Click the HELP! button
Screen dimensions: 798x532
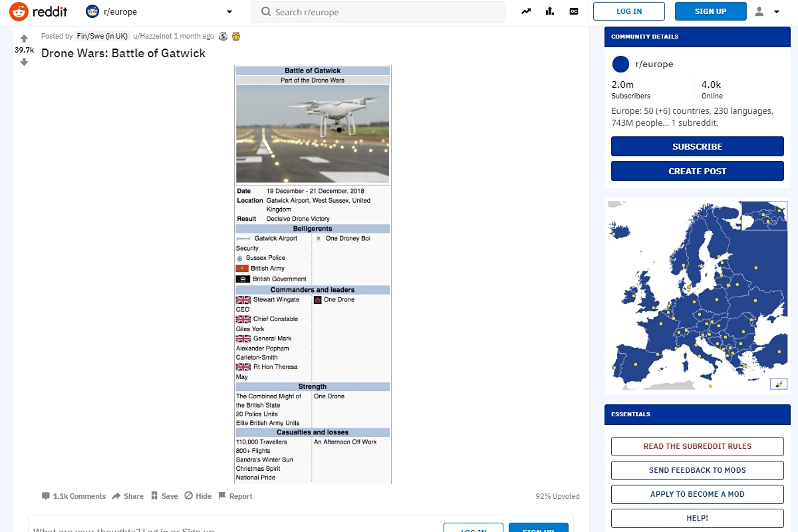[698, 518]
